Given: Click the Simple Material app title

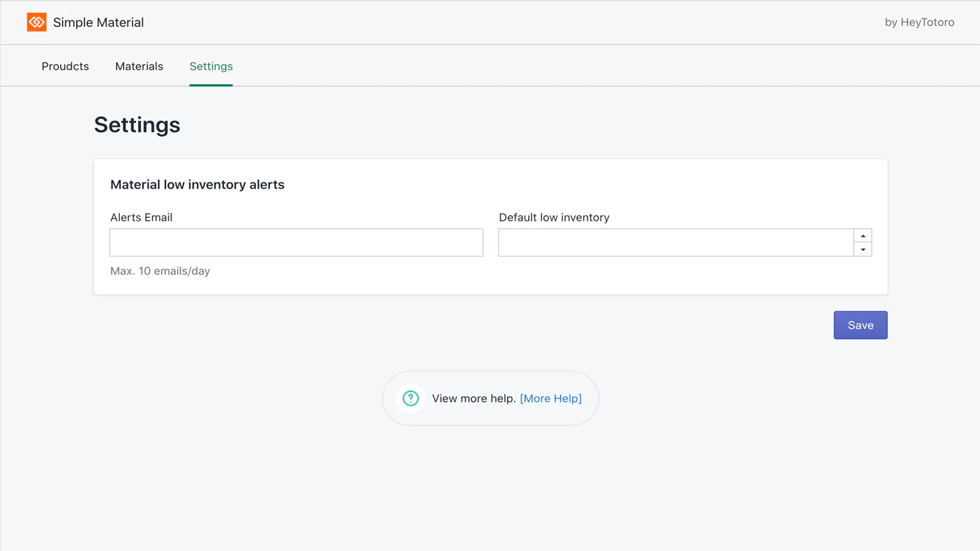Looking at the screenshot, I should [99, 23].
